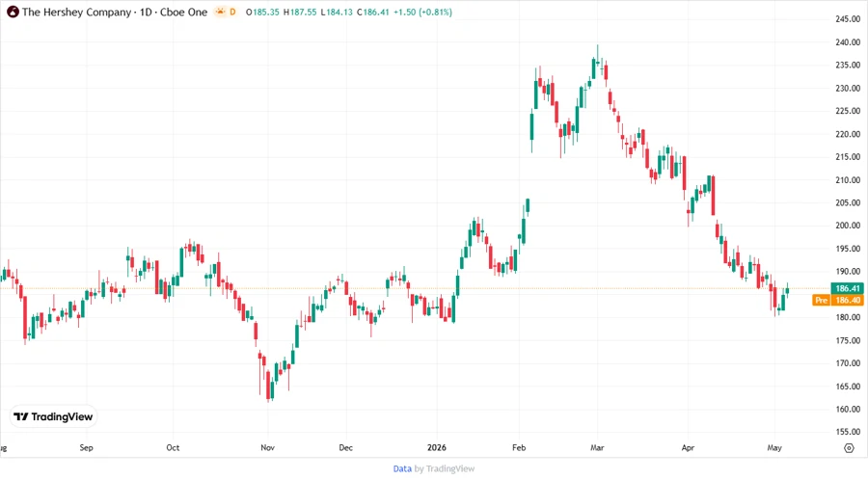Click the Nov label on time axis
The width and height of the screenshot is (868, 480).
click(267, 447)
